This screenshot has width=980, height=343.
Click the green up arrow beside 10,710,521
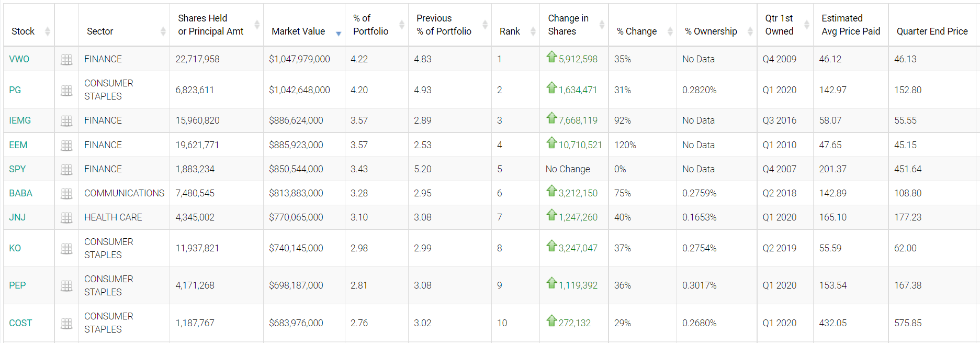pyautogui.click(x=551, y=142)
